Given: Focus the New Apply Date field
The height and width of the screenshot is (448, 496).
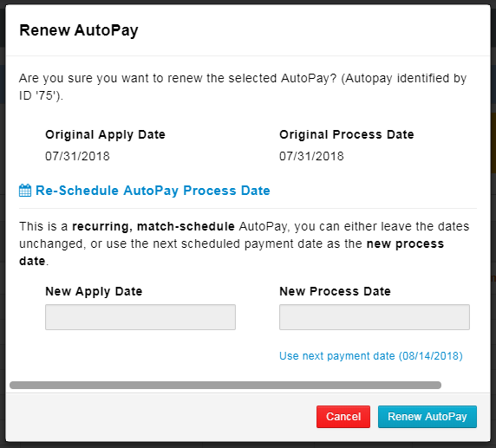Looking at the screenshot, I should coord(140,317).
